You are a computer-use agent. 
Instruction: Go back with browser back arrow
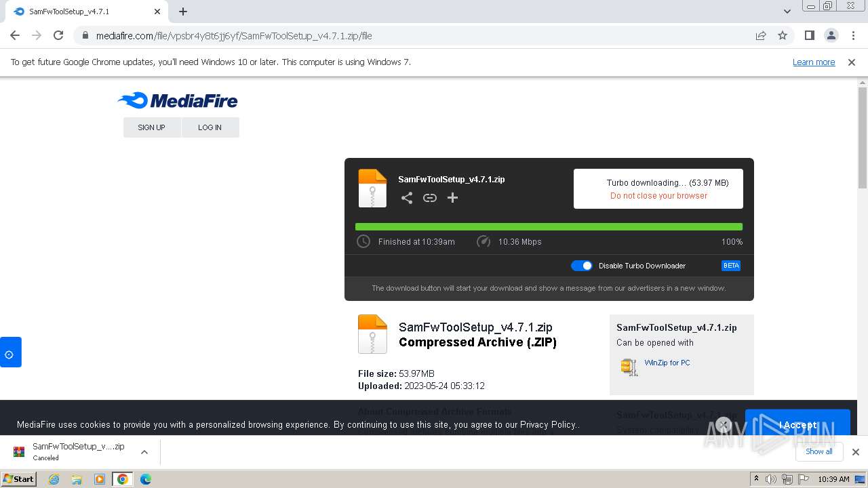(x=15, y=35)
